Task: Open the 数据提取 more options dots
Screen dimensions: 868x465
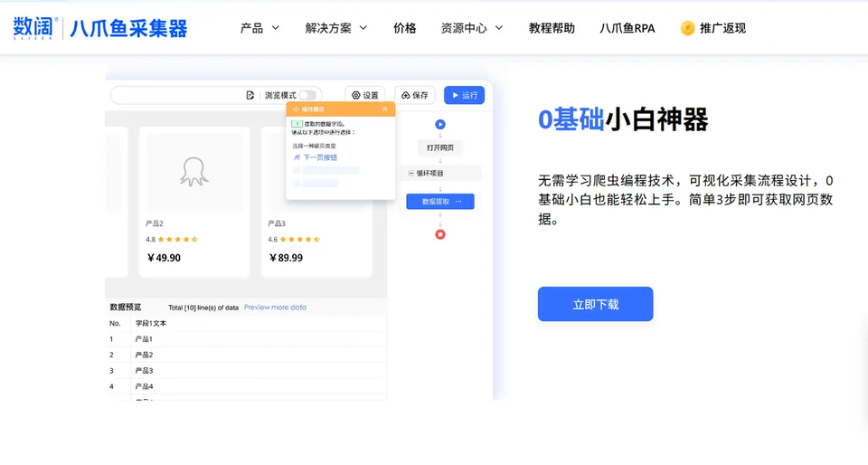Action: coord(458,202)
